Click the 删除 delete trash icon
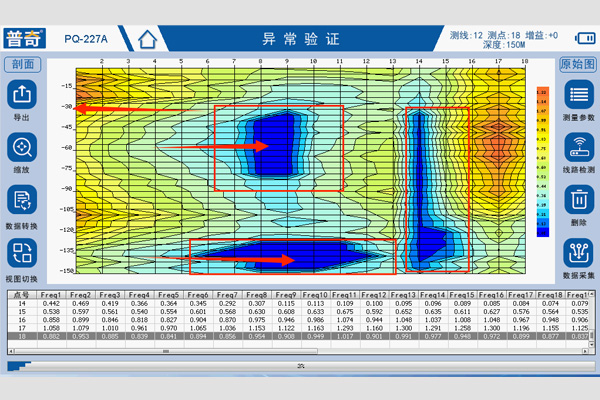This screenshot has height=400, width=600. point(577,203)
